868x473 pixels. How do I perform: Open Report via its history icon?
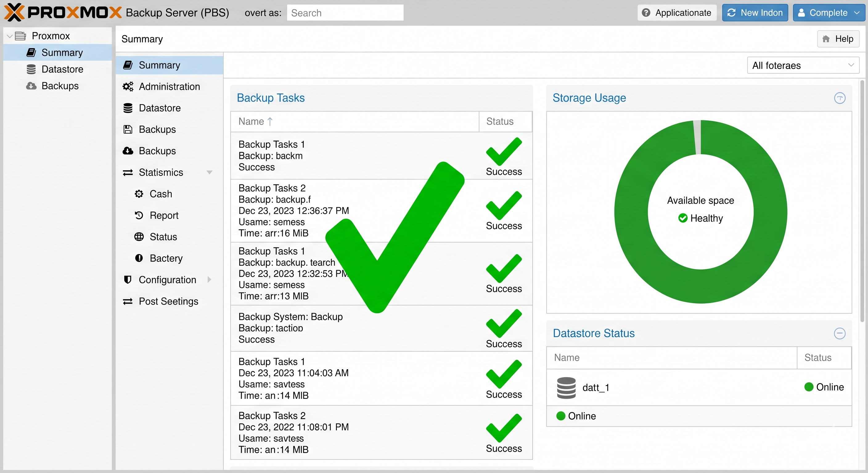[x=139, y=216]
